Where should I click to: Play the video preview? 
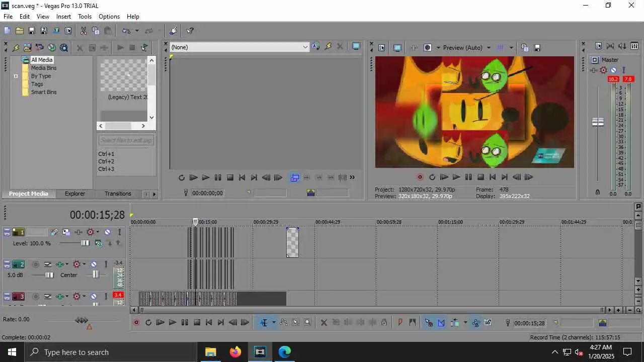tap(456, 177)
